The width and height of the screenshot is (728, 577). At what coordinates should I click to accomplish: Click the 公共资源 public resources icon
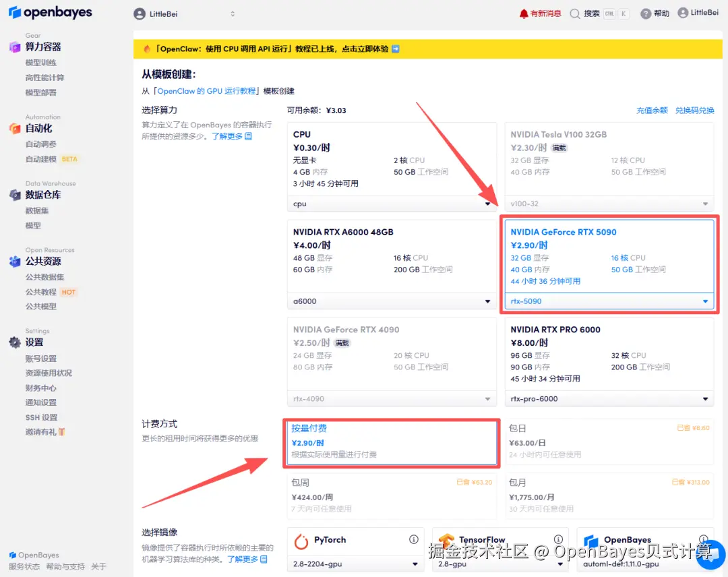tap(14, 262)
